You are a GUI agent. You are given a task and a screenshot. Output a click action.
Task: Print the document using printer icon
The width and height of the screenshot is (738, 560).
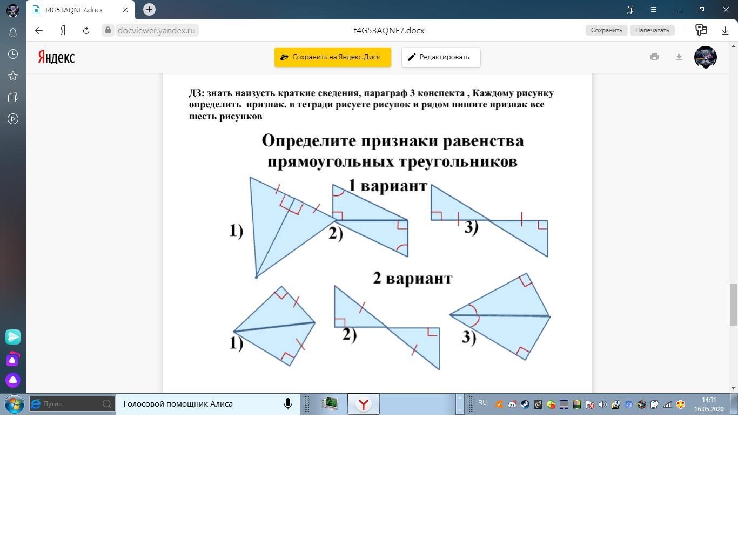[654, 57]
